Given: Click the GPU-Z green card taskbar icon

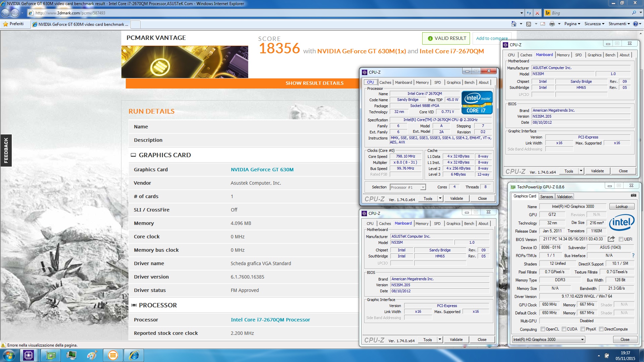Looking at the screenshot, I should [51, 355].
